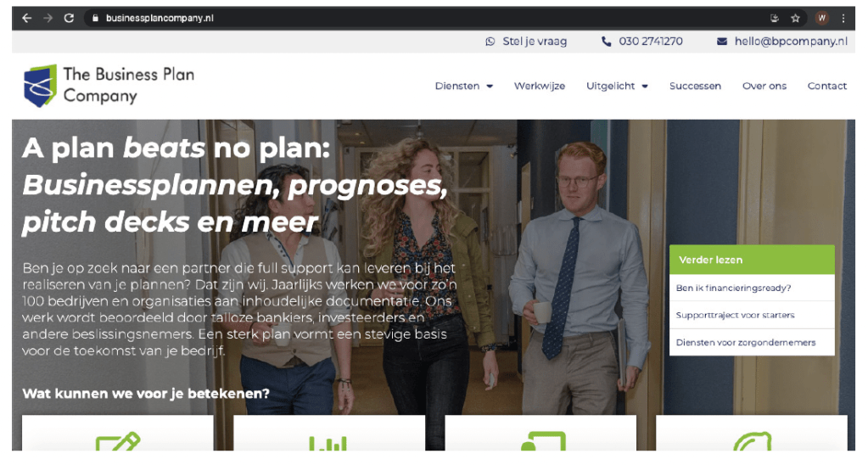Click the install app icon in address bar
The height and width of the screenshot is (465, 868).
(x=775, y=19)
